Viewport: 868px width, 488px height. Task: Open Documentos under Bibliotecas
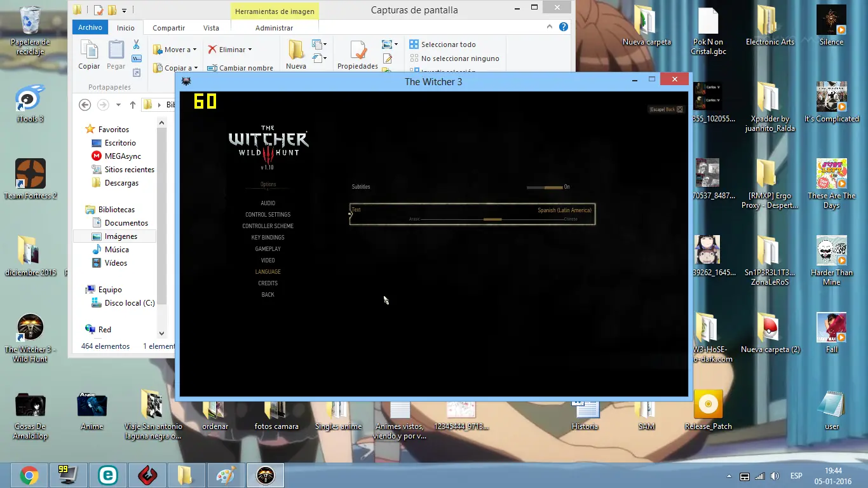(x=120, y=223)
